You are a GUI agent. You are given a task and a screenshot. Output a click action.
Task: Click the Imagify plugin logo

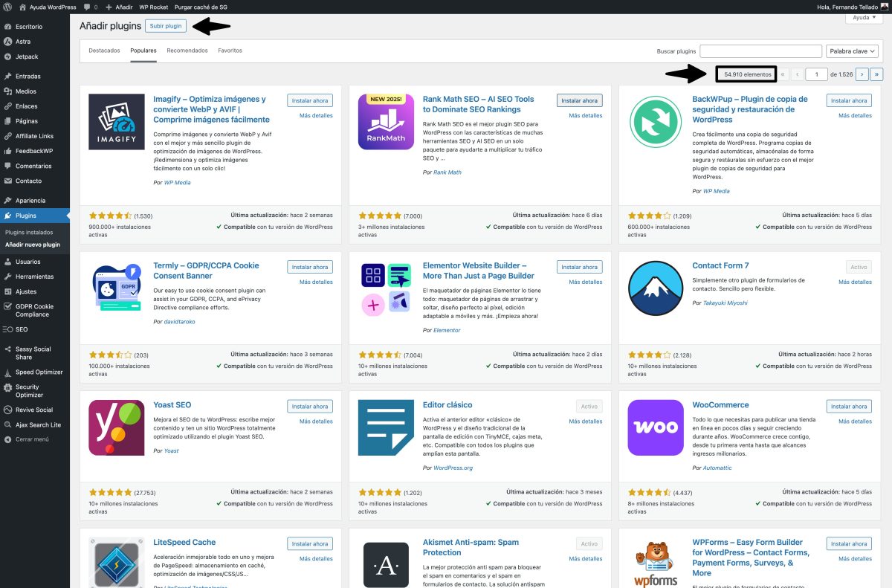pos(117,122)
